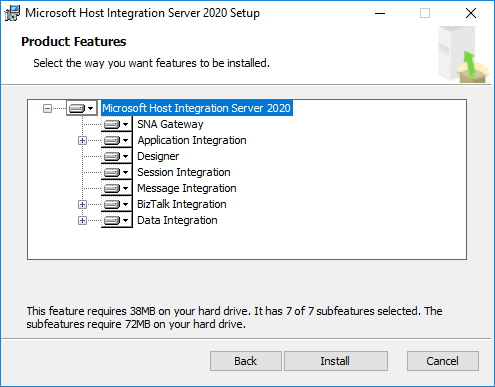Minimize the Setup window
Viewport: 495px width, 387px height.
[380, 13]
